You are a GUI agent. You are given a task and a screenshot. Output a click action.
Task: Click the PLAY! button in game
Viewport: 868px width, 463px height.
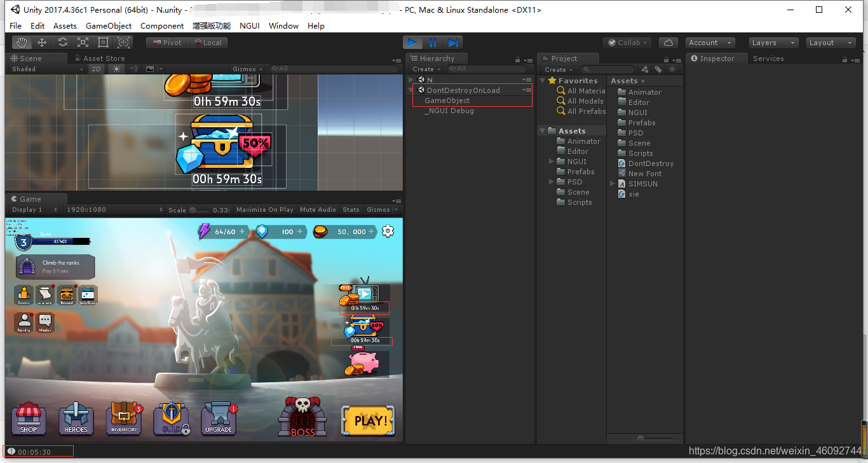coord(368,420)
